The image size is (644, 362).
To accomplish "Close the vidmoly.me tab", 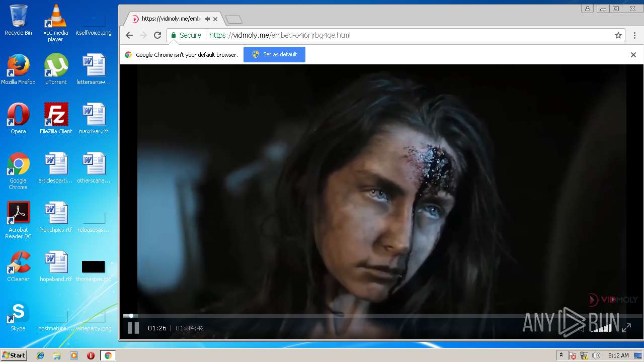I will point(215,19).
